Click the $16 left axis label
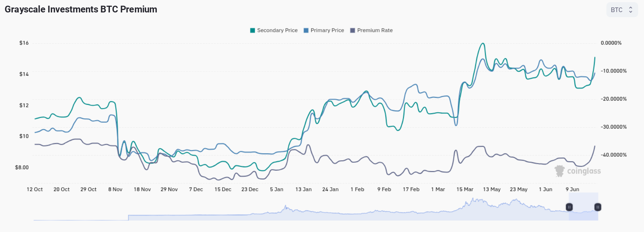Screen dimensions: 644x232 pyautogui.click(x=24, y=43)
